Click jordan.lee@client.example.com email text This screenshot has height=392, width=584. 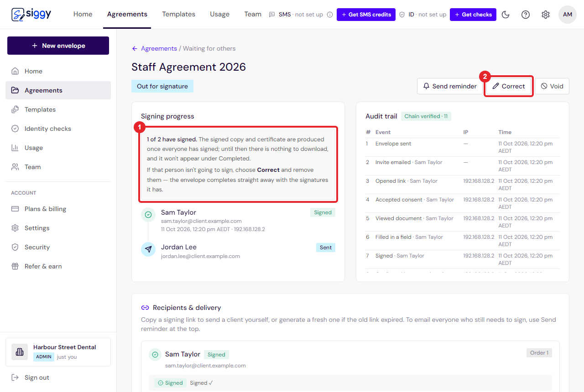[200, 256]
